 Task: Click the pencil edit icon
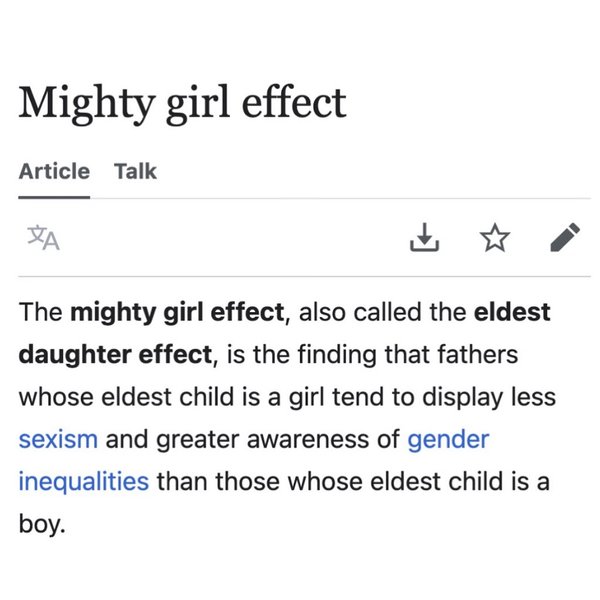pyautogui.click(x=564, y=238)
